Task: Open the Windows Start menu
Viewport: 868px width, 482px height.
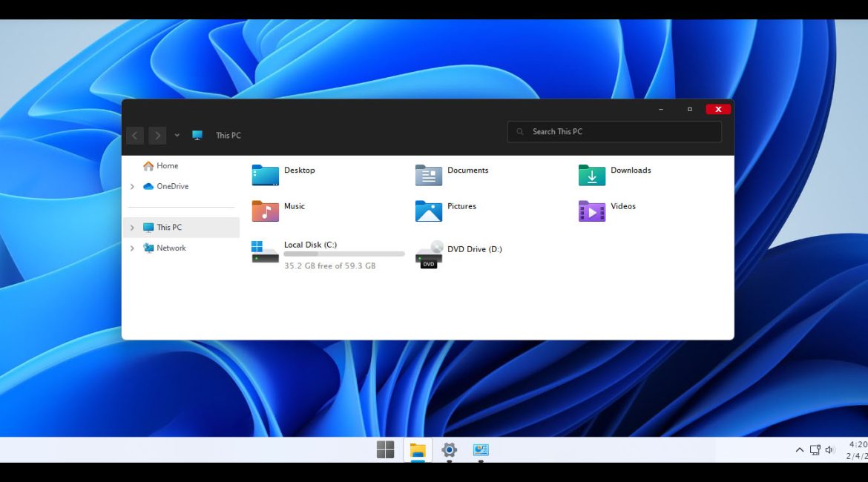Action: click(x=385, y=450)
